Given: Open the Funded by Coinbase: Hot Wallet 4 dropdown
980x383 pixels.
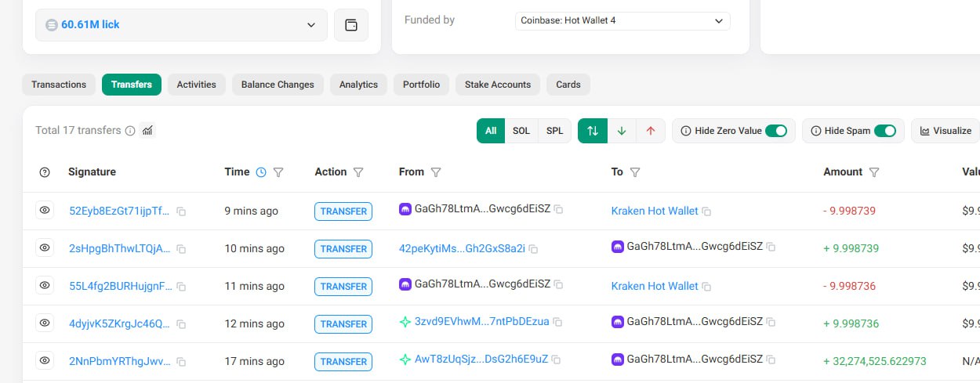Looking at the screenshot, I should 622,20.
